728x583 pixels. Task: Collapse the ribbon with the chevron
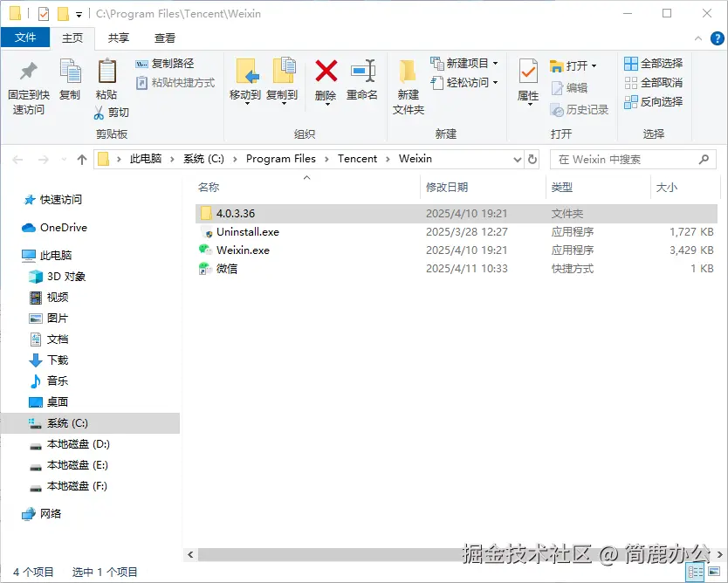click(697, 38)
